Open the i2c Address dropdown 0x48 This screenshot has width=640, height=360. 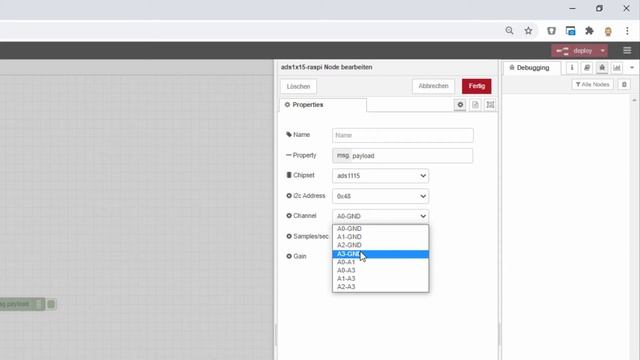380,196
